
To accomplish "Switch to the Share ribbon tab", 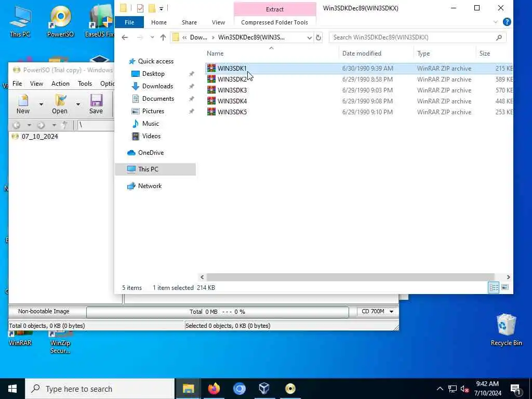I will coord(189,22).
